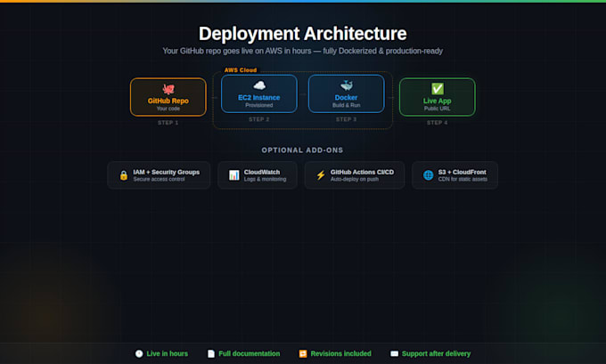This screenshot has height=364, width=606.
Task: Click the Logs & monitoring caption
Action: (x=266, y=180)
